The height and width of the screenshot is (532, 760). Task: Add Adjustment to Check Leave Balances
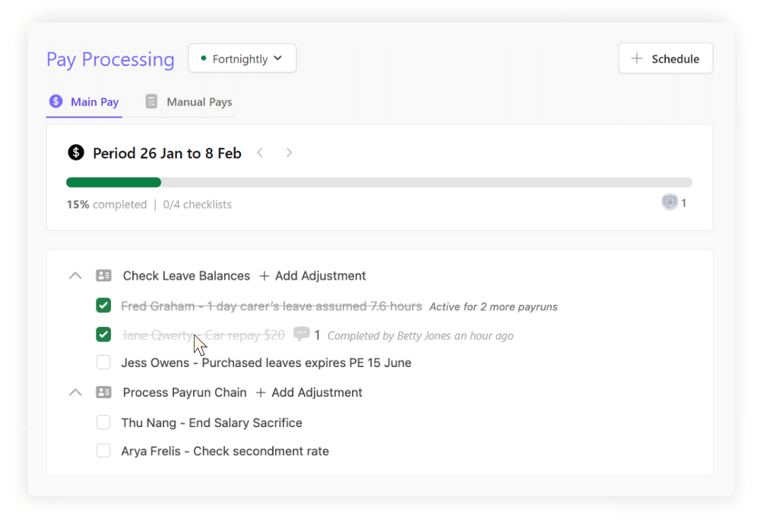(x=312, y=276)
